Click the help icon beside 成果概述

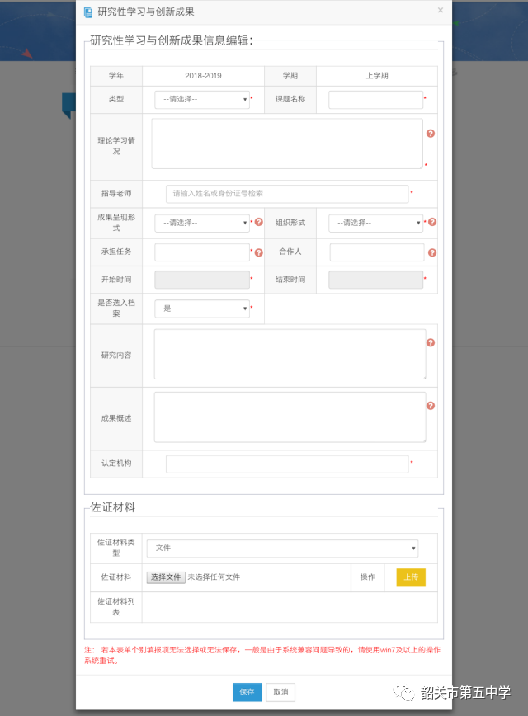click(431, 405)
